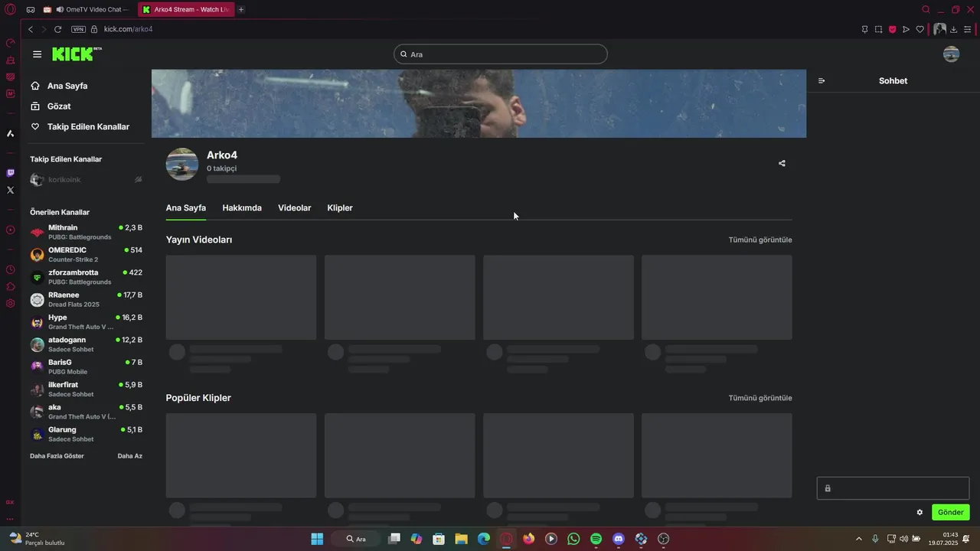
Task: Focus the Ara search field
Action: pyautogui.click(x=501, y=54)
